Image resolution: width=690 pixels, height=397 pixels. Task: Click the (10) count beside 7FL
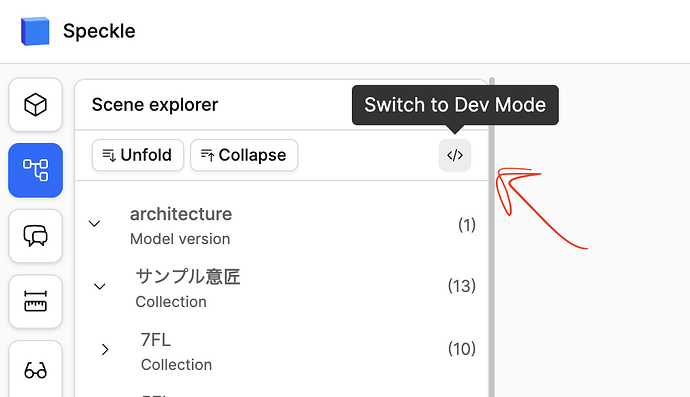point(462,349)
